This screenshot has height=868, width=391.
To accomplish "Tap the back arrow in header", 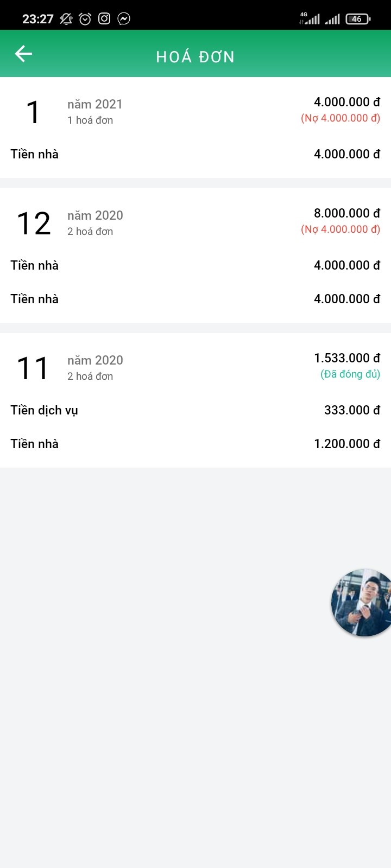I will point(23,54).
